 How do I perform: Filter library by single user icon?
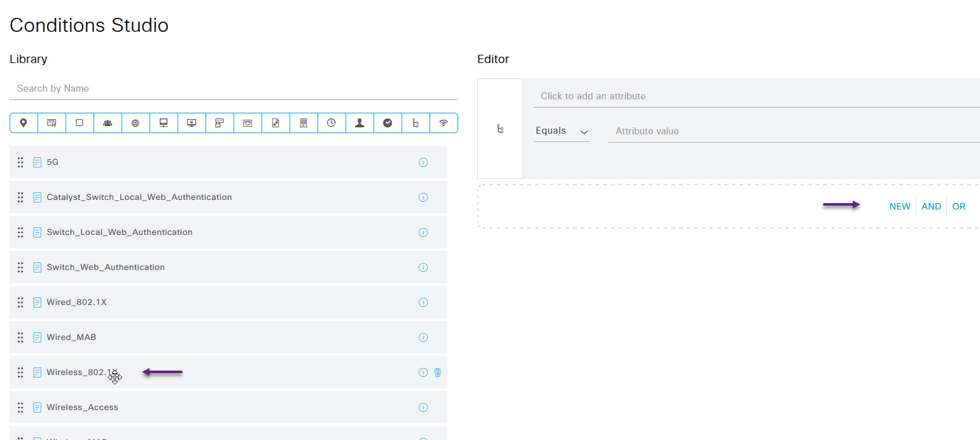[x=360, y=123]
